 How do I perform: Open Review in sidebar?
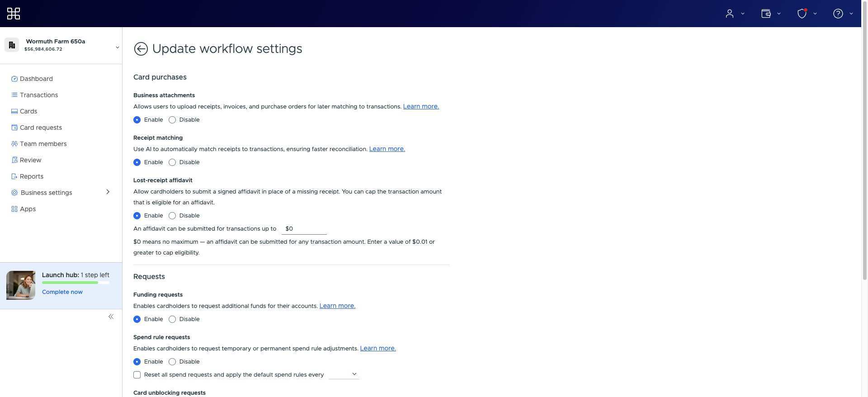pyautogui.click(x=30, y=160)
